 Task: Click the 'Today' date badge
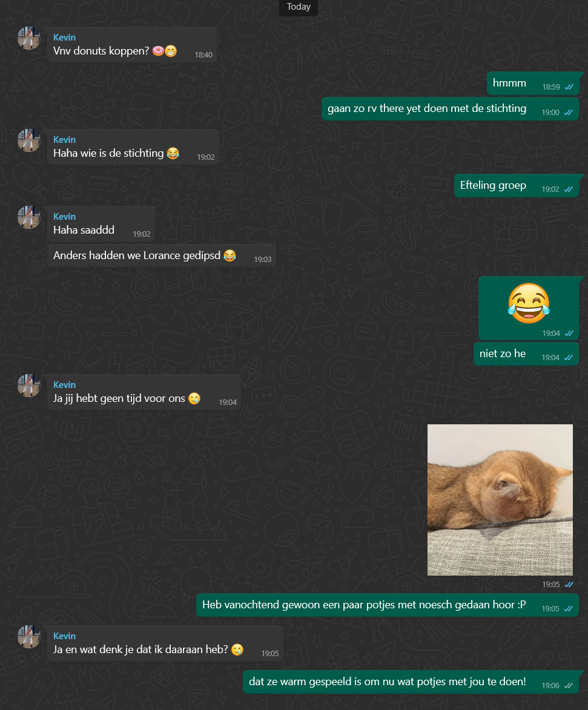299,7
